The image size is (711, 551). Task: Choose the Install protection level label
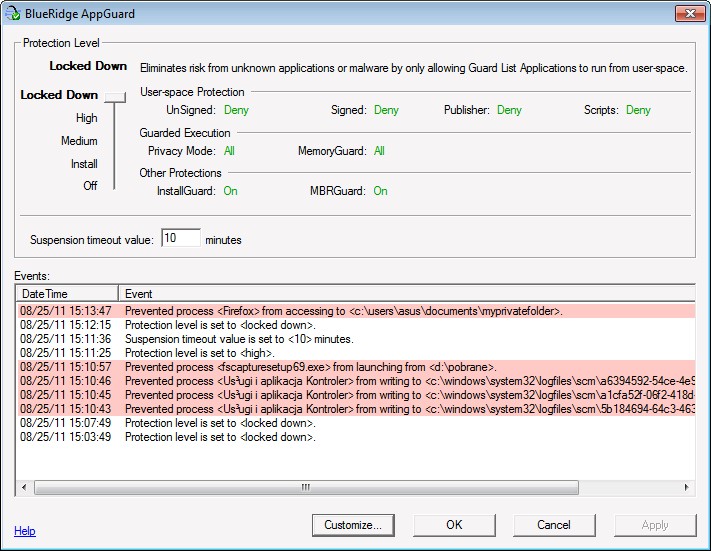coord(84,164)
